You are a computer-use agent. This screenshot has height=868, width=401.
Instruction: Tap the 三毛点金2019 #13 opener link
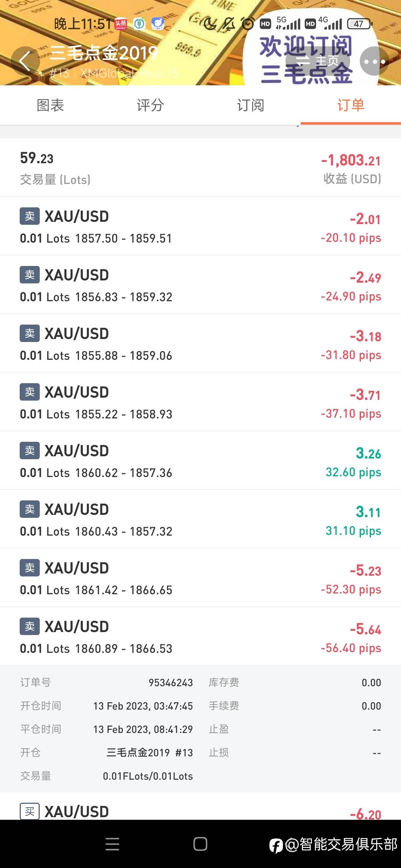point(150,753)
